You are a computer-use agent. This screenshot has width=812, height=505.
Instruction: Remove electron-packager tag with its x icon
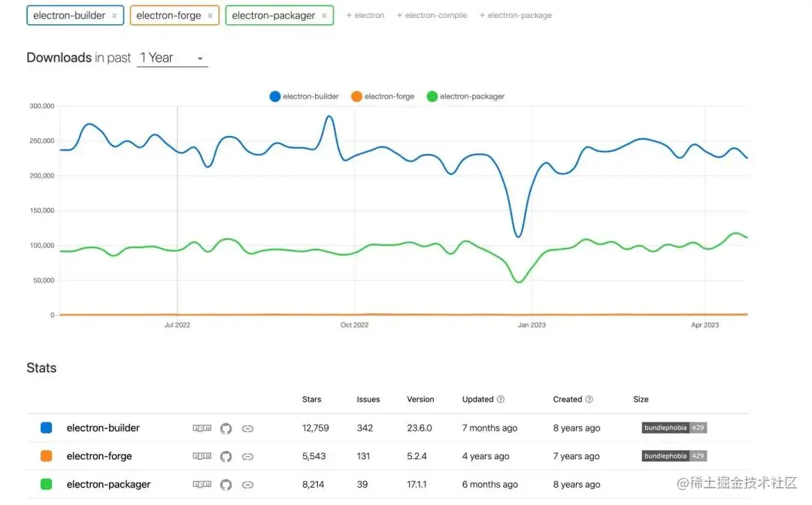[x=324, y=16]
